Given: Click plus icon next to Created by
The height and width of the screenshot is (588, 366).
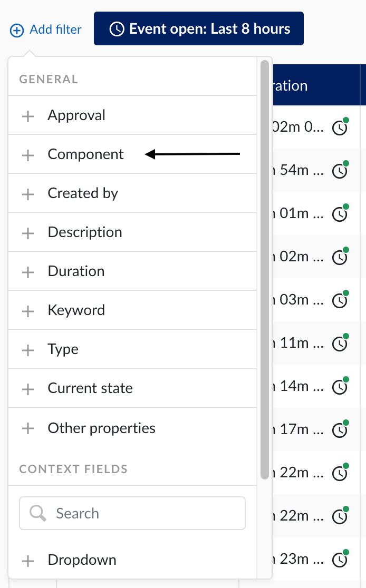Looking at the screenshot, I should click(x=28, y=194).
